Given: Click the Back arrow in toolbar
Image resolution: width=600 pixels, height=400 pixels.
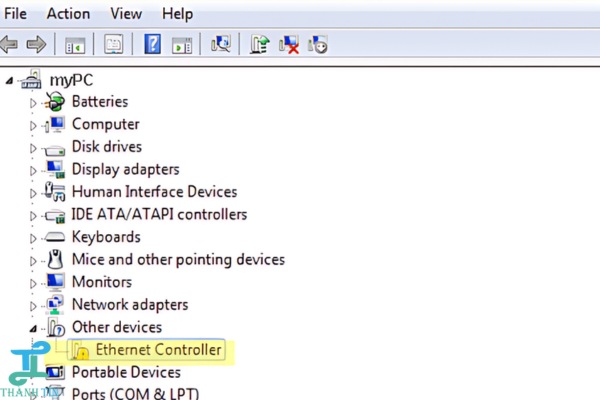Looking at the screenshot, I should (11, 44).
